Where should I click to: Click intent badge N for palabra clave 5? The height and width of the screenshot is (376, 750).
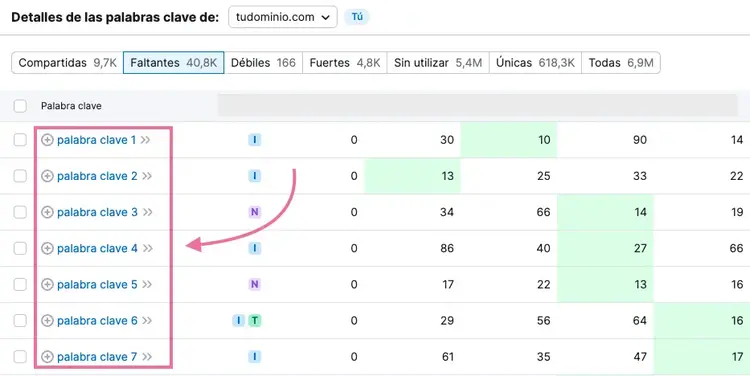[x=254, y=285]
